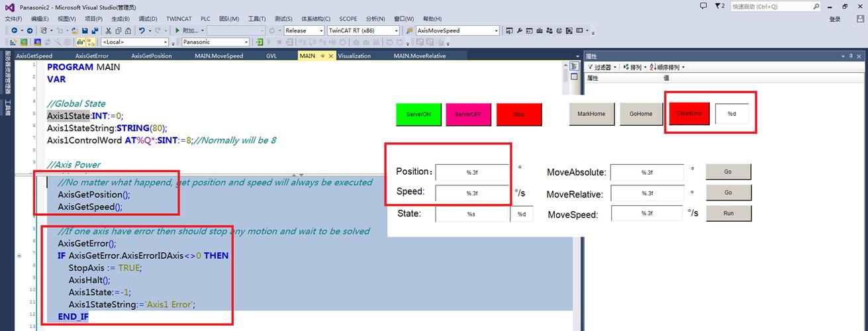This screenshot has height=331, width=868.
Task: Open the Release configuration dropdown
Action: coord(303,30)
